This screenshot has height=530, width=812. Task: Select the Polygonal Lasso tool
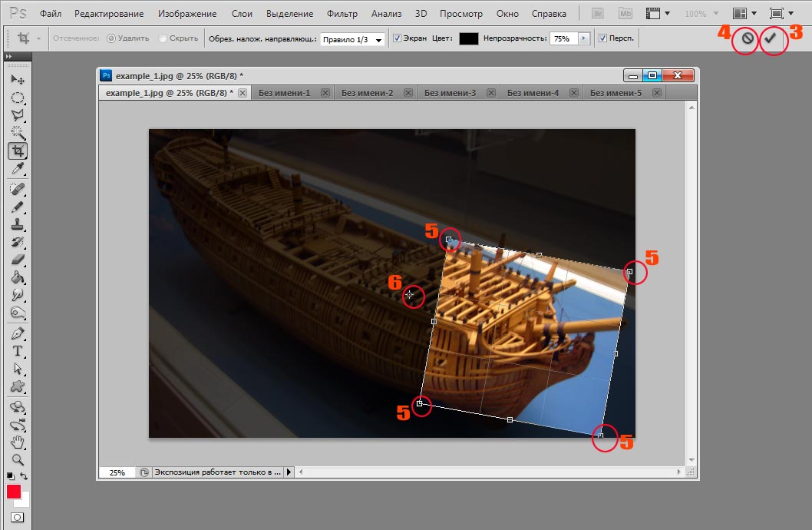[x=17, y=115]
